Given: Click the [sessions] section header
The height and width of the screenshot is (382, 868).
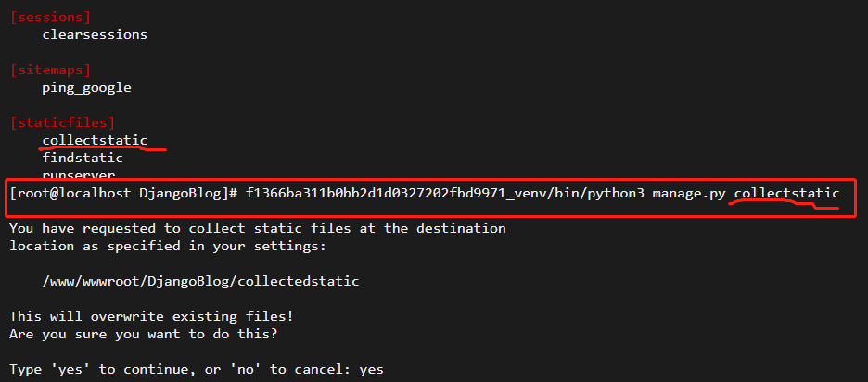Looking at the screenshot, I should click(x=50, y=18).
